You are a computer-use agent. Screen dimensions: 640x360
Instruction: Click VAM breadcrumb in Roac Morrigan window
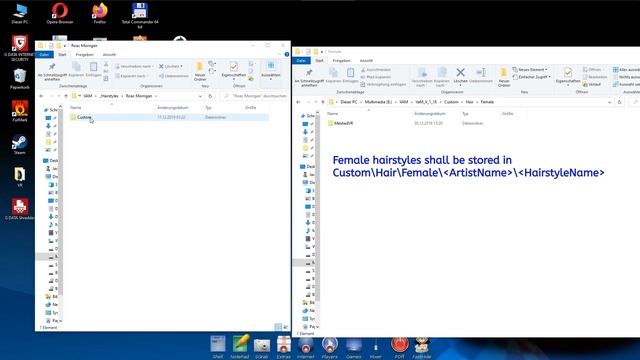(x=88, y=96)
